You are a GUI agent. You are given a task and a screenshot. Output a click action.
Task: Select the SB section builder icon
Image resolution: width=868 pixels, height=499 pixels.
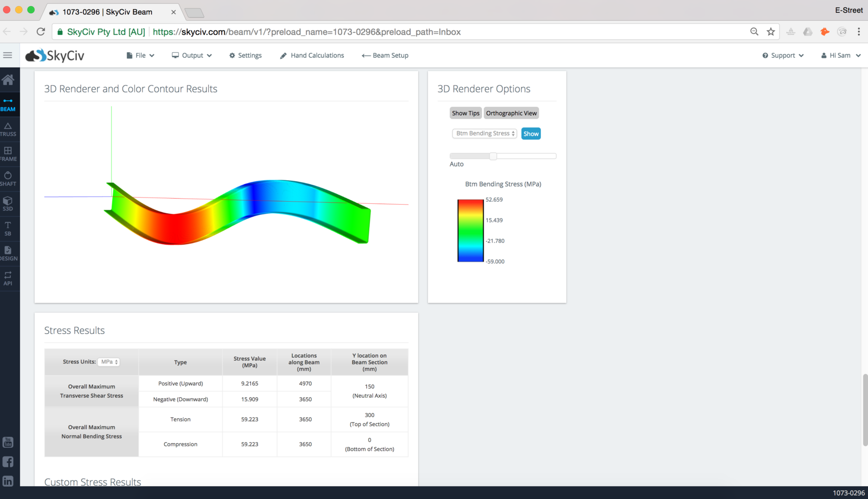pyautogui.click(x=9, y=228)
